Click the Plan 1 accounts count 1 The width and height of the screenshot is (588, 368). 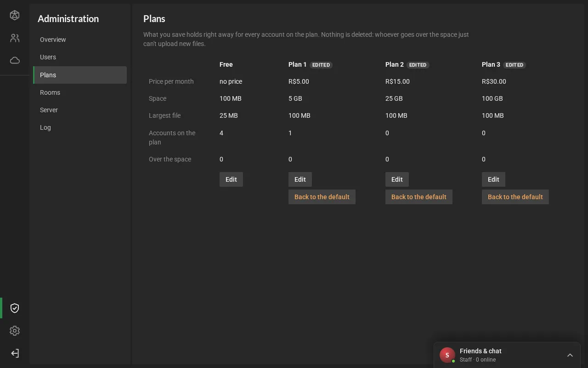(x=290, y=133)
